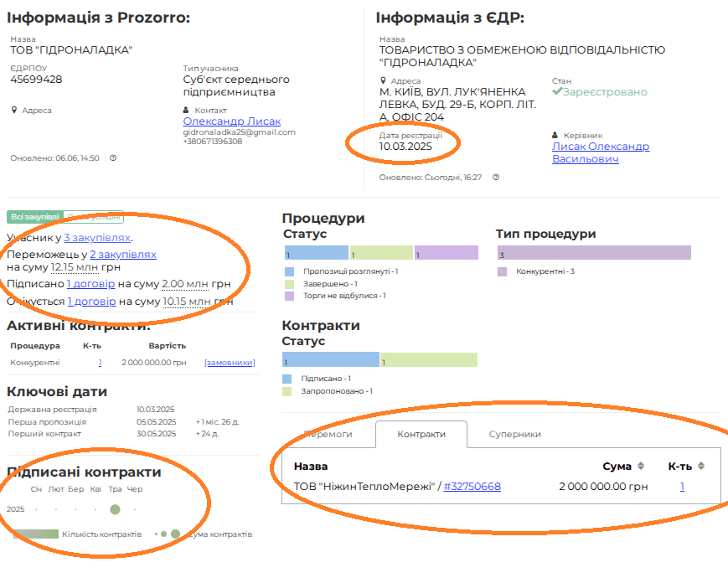Select the Контракти tab
Viewport: 728px width, 583px height.
click(x=421, y=434)
